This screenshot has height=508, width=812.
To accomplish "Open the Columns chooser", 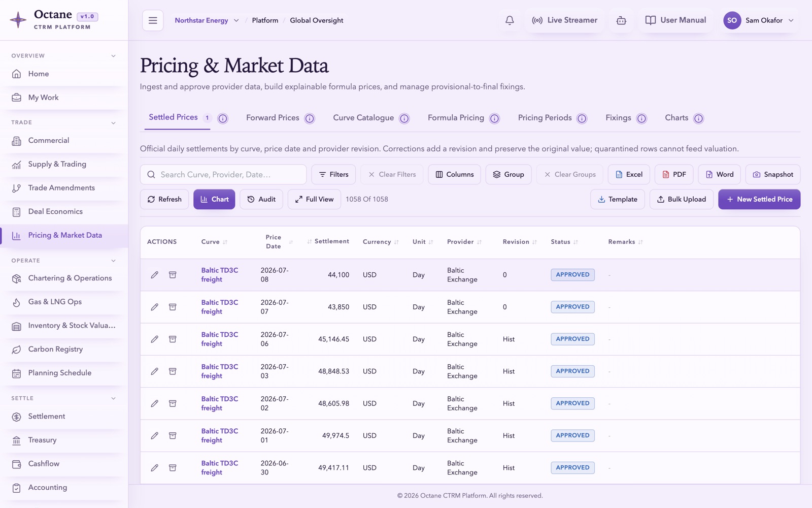I will tap(454, 174).
